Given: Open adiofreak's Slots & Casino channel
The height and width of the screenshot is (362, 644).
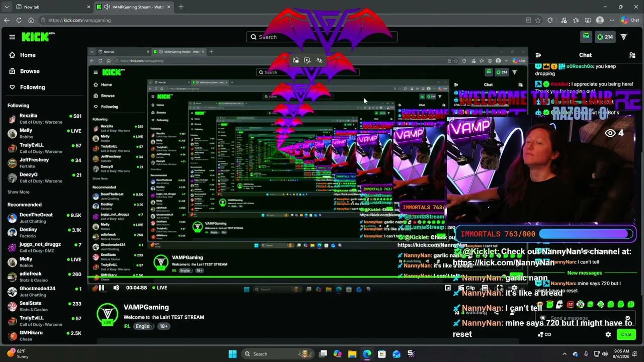Looking at the screenshot, I should (44, 277).
